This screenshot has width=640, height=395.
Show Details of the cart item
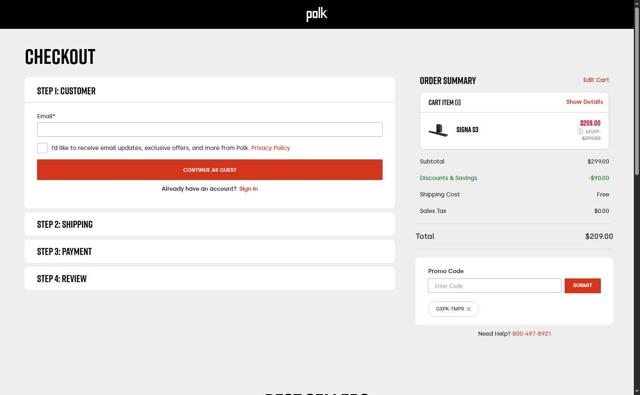click(584, 102)
